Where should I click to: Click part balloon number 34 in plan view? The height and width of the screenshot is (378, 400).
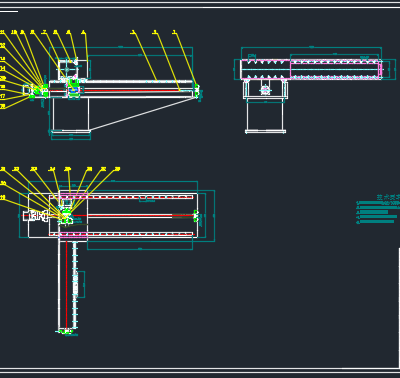tap(52, 169)
